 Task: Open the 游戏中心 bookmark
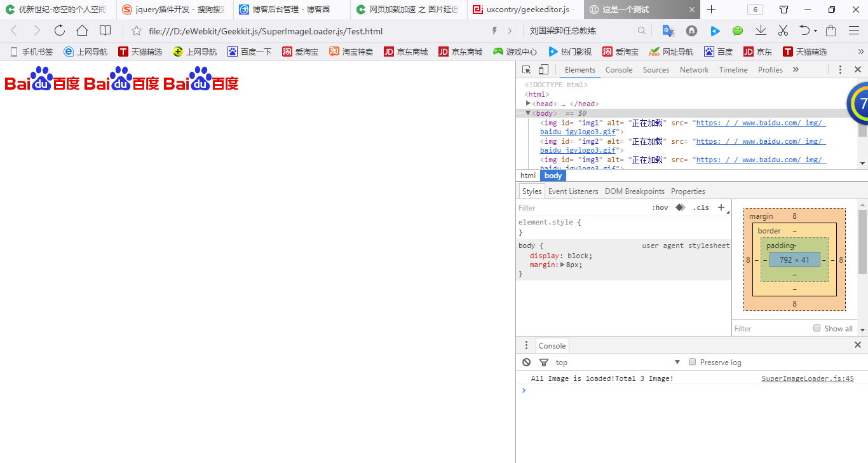[515, 52]
